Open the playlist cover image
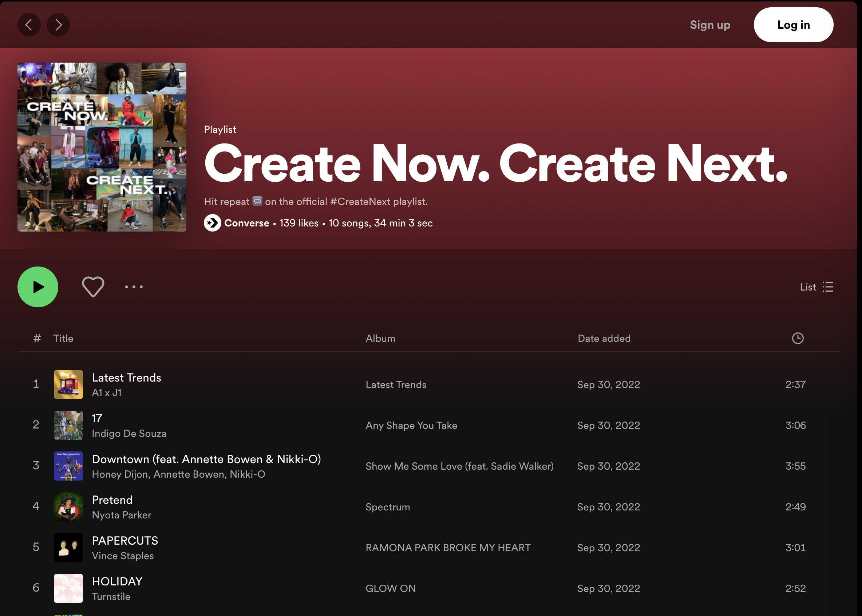 click(102, 147)
